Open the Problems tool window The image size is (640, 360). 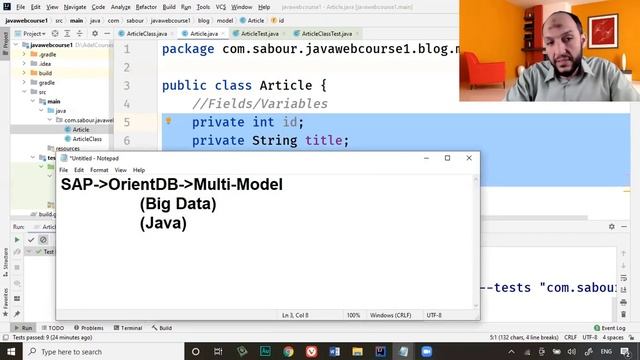click(89, 328)
